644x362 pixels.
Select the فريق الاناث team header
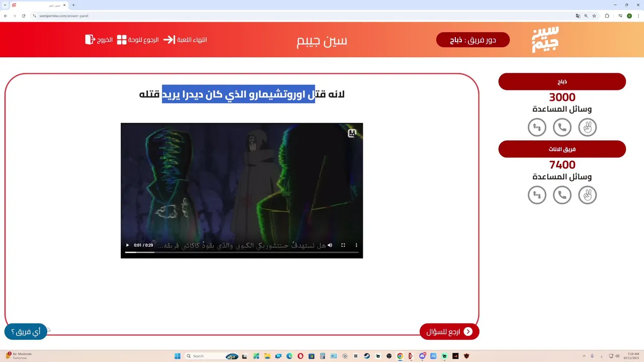pos(562,149)
